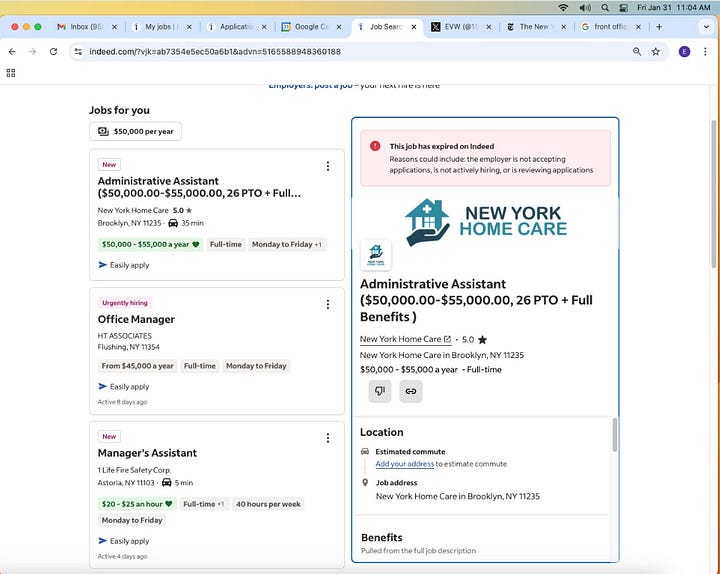Open the Office Manager job title
This screenshot has height=574, width=720.
[x=136, y=319]
